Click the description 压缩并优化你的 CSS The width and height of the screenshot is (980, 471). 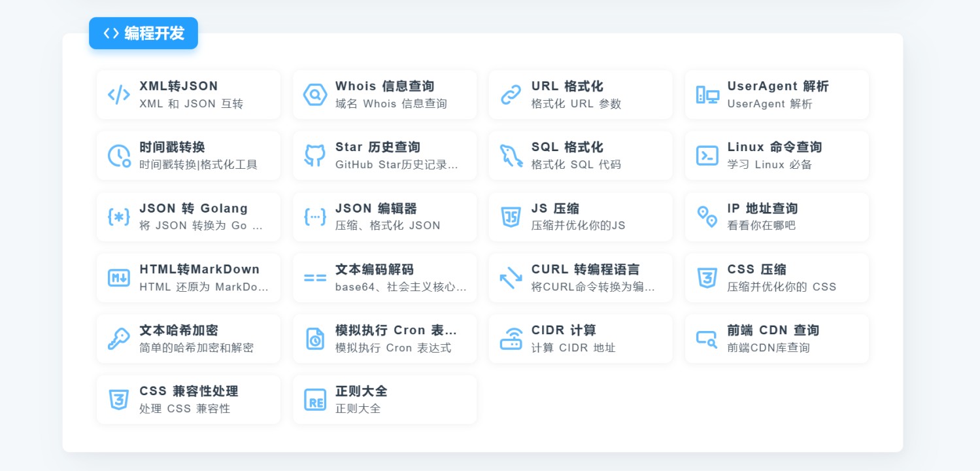(x=782, y=287)
